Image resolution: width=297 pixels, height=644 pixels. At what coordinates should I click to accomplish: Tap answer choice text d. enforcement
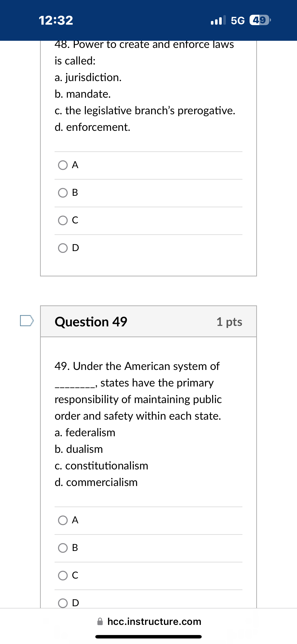92,127
